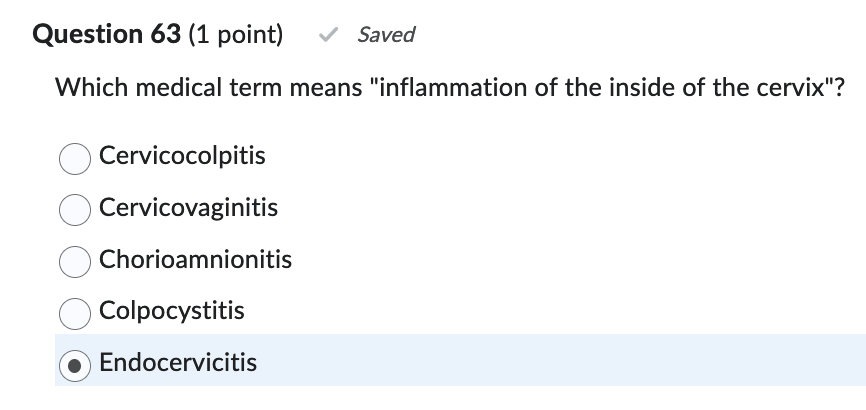This screenshot has width=866, height=410.
Task: Select the Cervicocolpitis radio button
Action: tap(76, 157)
